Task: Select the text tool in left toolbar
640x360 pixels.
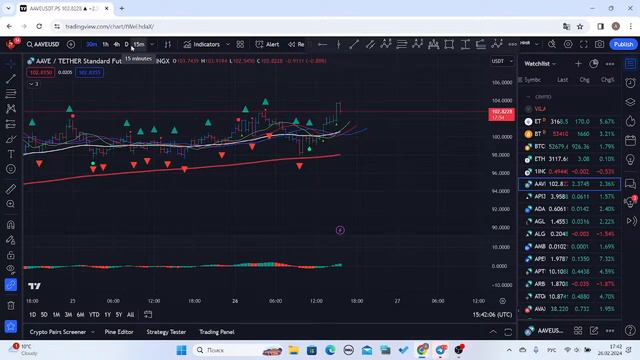Action: (11, 154)
